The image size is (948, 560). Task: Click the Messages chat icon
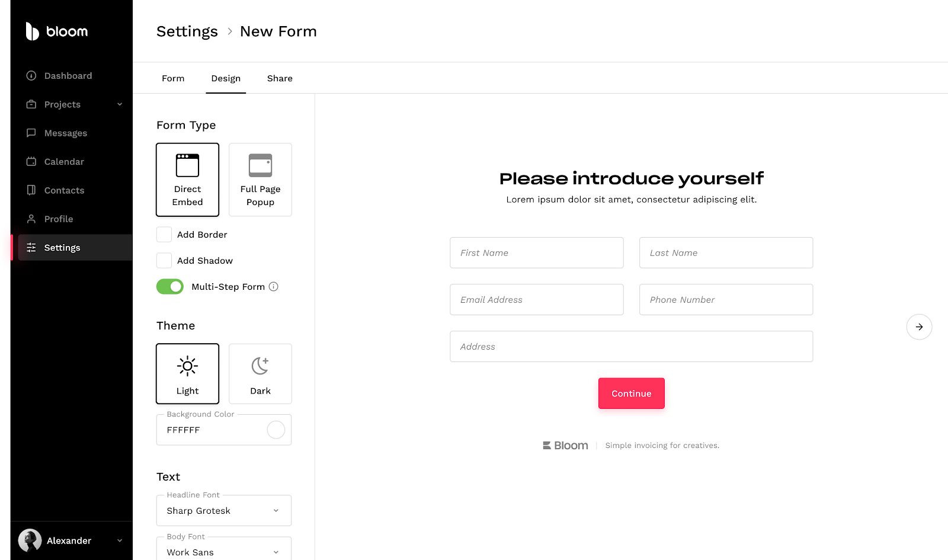pyautogui.click(x=31, y=133)
